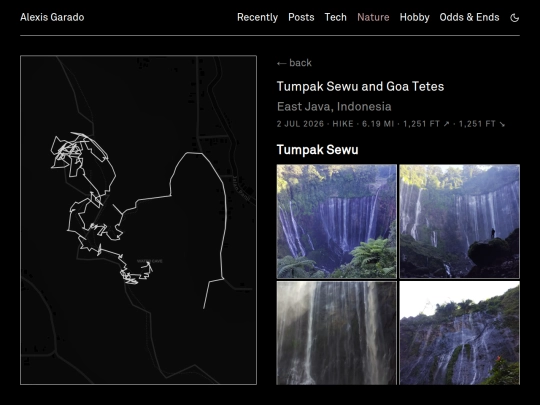Click the Water Cave map label
The image size is (540, 405).
tap(150, 261)
